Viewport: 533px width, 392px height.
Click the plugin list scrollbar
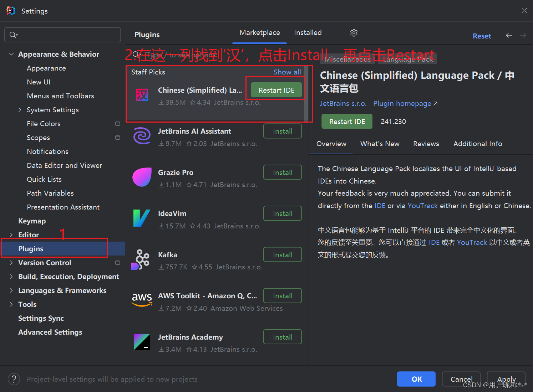[x=306, y=94]
